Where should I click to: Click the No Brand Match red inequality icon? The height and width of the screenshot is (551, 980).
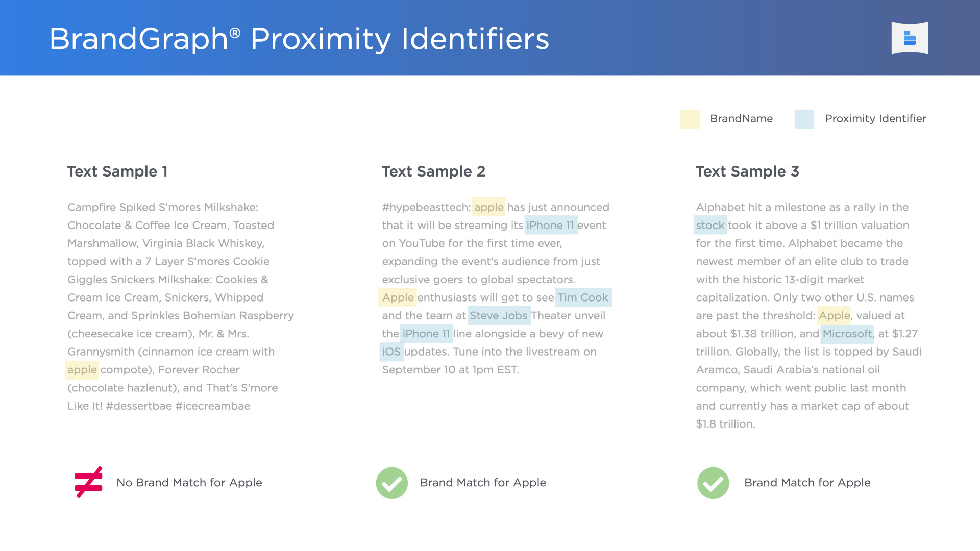pyautogui.click(x=88, y=482)
